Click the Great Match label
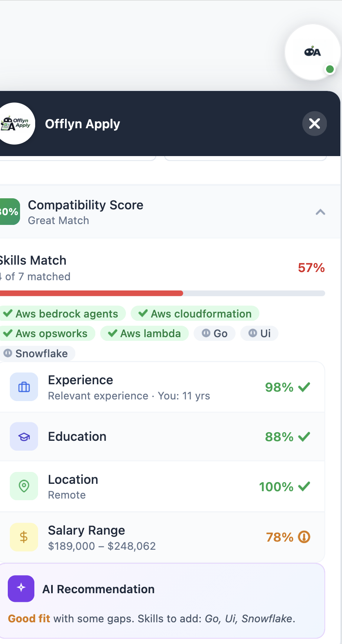 (58, 220)
